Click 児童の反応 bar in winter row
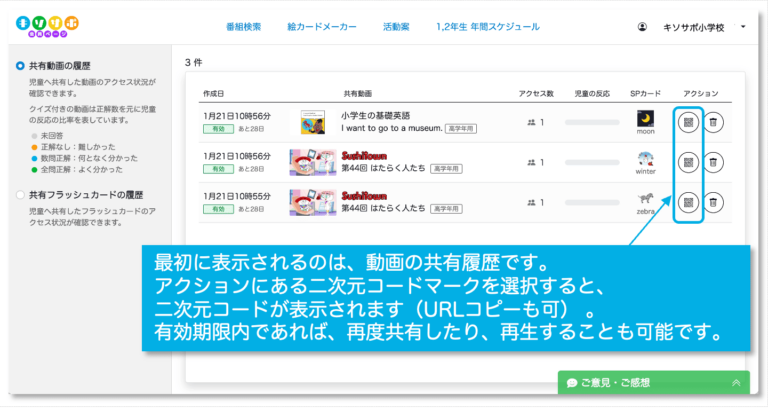 click(592, 162)
